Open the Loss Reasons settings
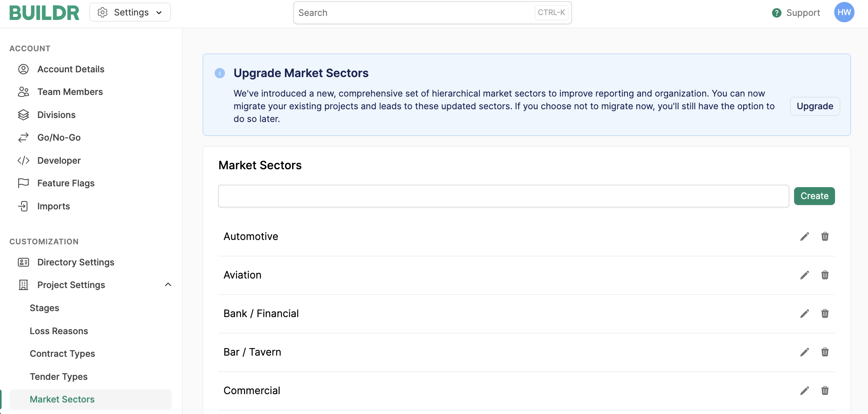868x414 pixels. (59, 331)
